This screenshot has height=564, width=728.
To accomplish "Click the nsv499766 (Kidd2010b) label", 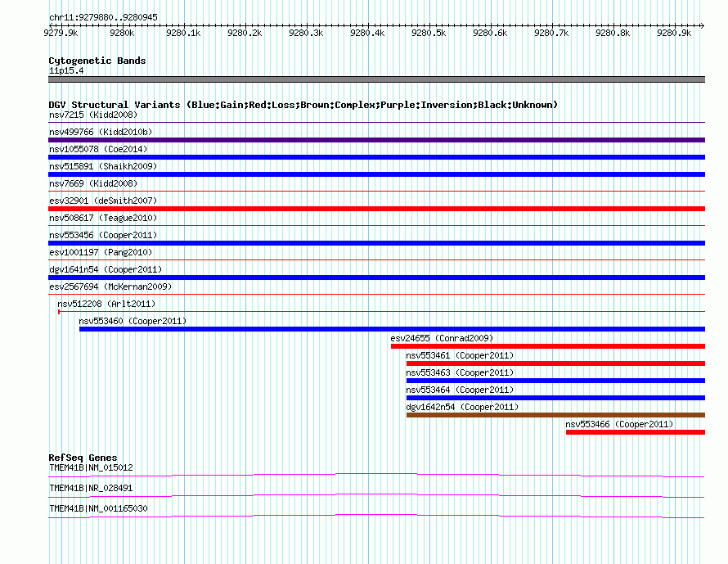I will (101, 132).
